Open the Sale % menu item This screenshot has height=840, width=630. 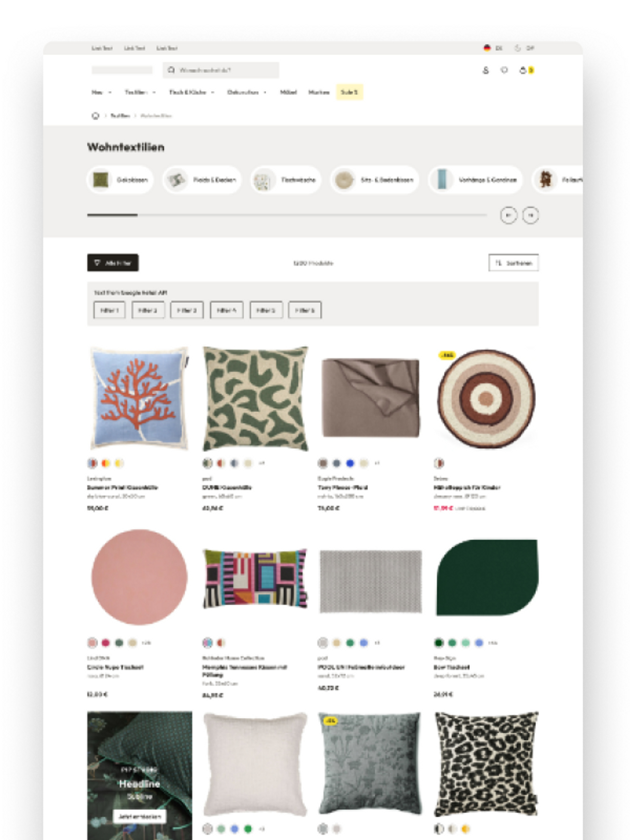(x=349, y=92)
